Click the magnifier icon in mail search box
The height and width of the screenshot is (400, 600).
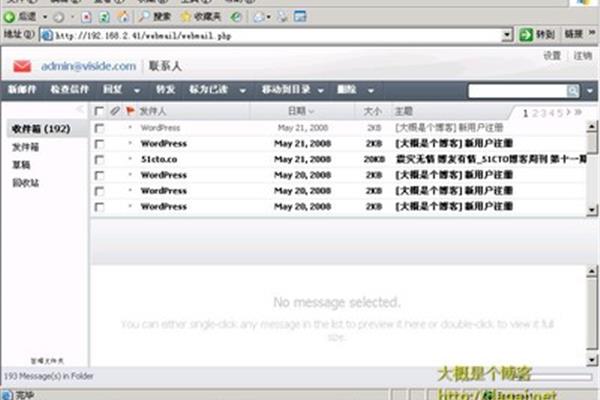[x=573, y=91]
